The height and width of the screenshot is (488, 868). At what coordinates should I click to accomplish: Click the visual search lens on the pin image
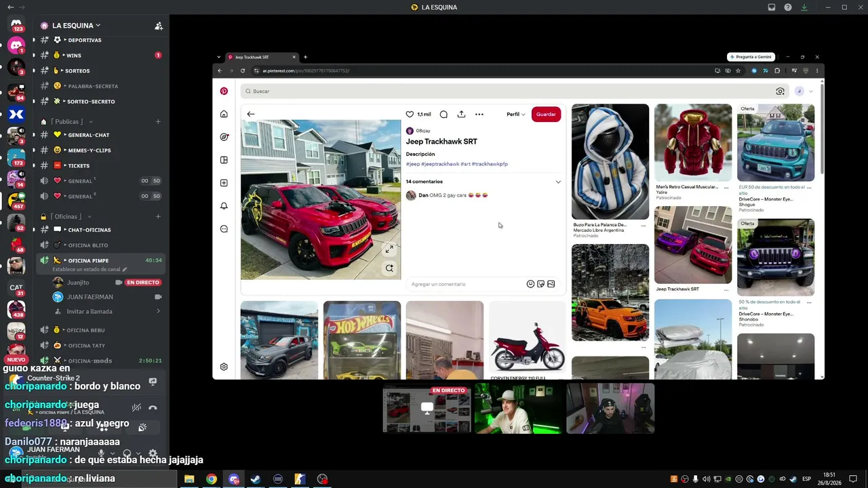pos(389,268)
